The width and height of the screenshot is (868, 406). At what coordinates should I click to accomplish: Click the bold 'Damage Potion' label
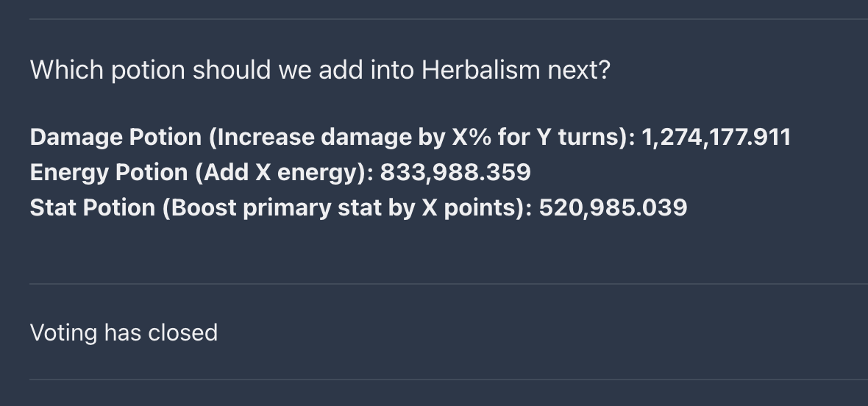click(115, 138)
